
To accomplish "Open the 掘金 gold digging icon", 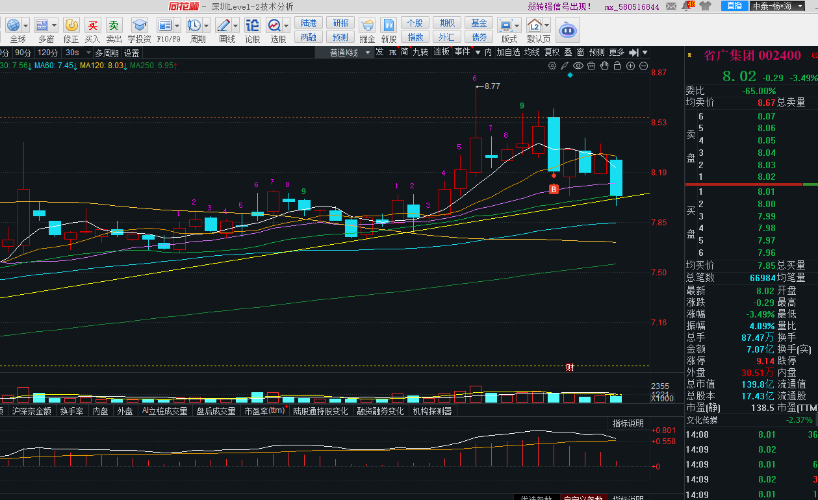I will coord(367,25).
